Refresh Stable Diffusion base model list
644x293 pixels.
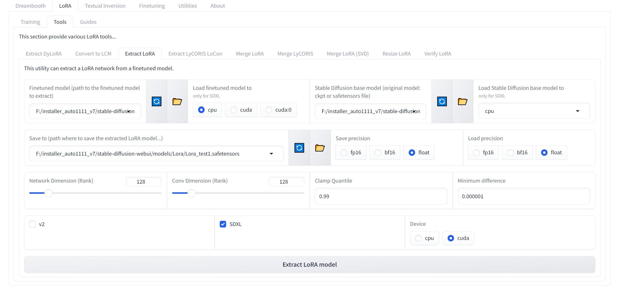click(x=442, y=101)
